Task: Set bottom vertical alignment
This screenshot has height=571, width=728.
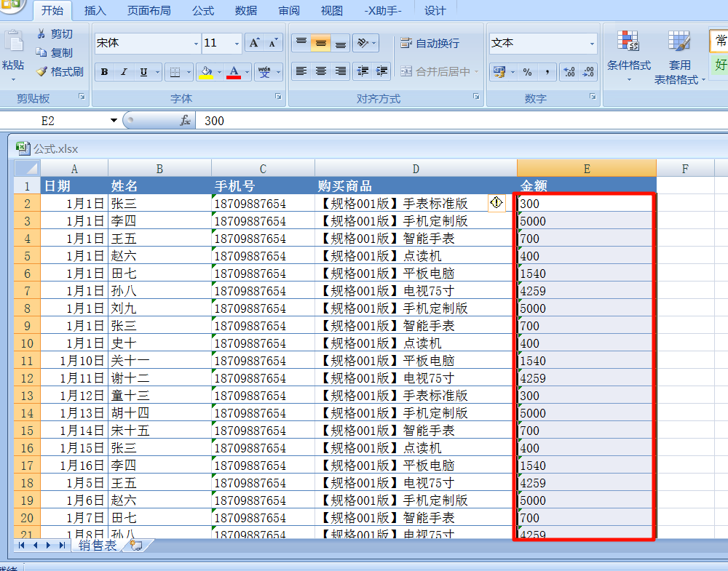Action: coord(340,43)
